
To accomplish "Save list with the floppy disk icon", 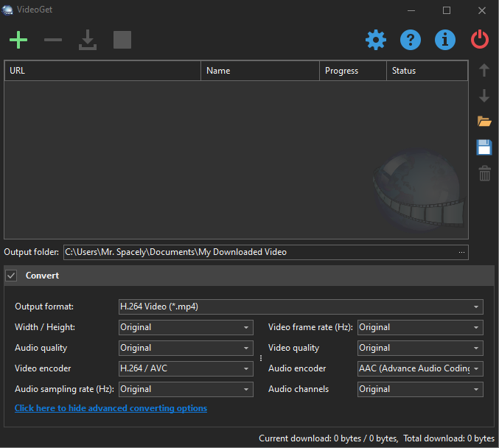I will tap(484, 147).
